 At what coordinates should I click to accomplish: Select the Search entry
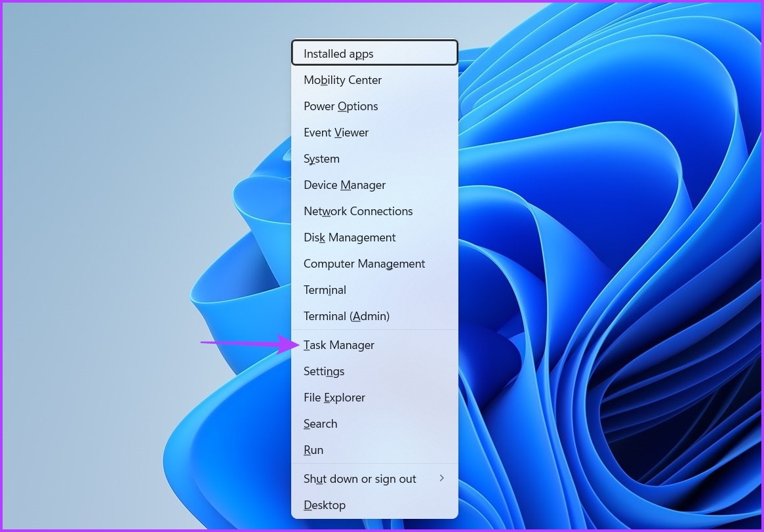point(374,424)
